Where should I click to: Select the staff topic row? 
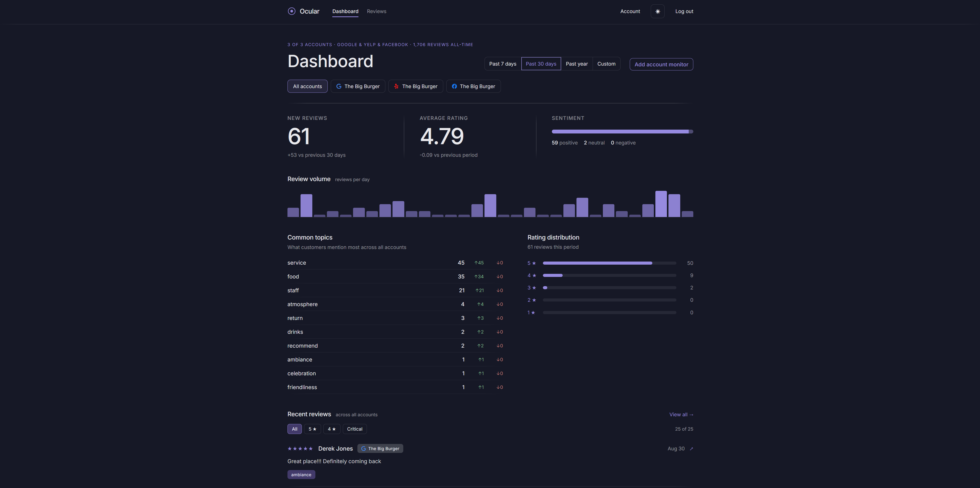click(x=395, y=290)
